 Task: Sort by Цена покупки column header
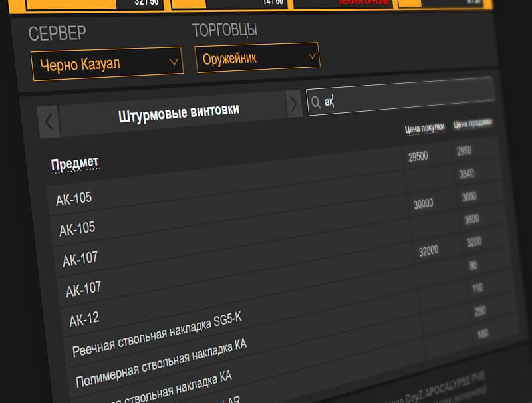424,129
